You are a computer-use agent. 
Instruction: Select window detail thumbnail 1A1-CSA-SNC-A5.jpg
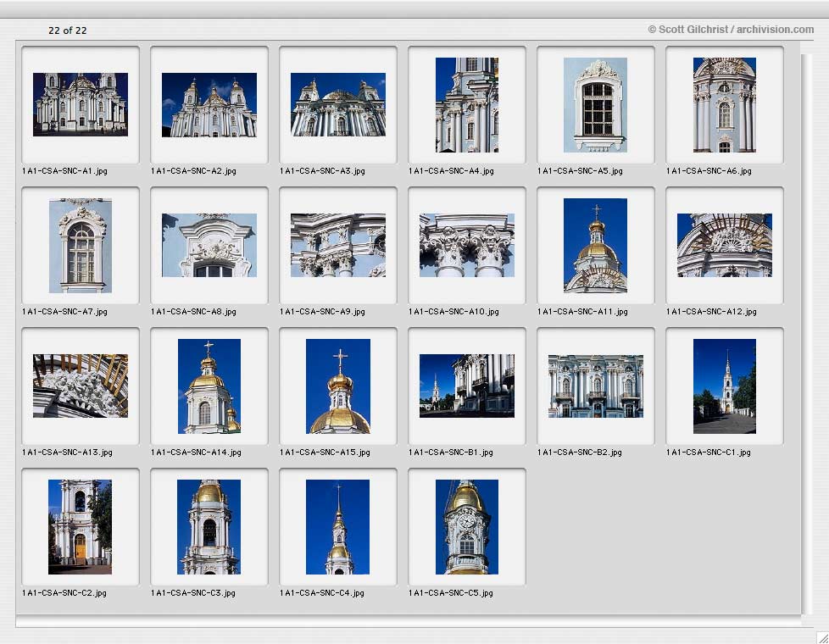tap(595, 105)
